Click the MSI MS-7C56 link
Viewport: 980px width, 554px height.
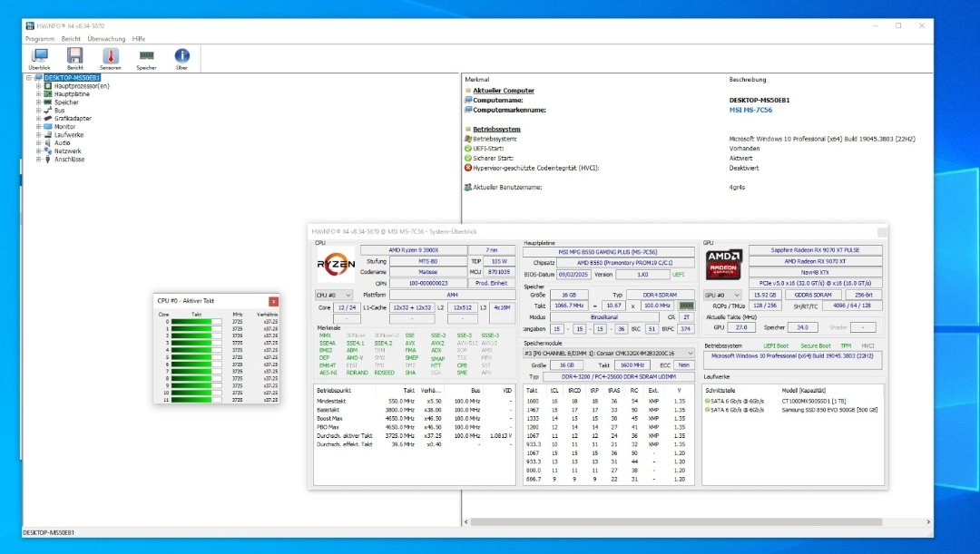[750, 110]
